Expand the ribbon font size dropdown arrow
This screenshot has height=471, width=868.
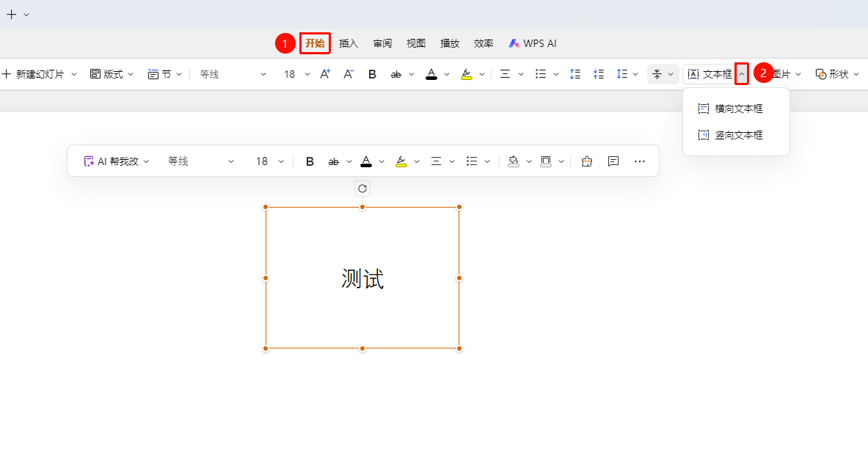click(307, 74)
